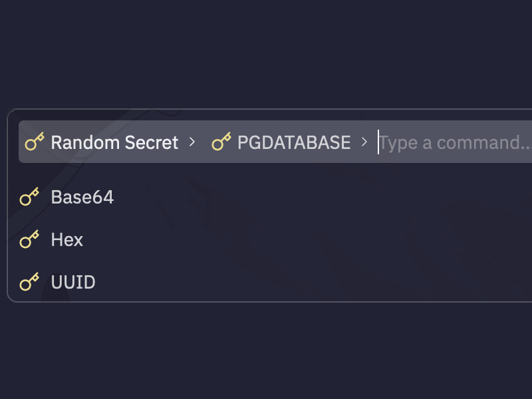Screen dimensions: 532x399
Task: Click the dark backdrop above the palette
Action: pos(266,53)
